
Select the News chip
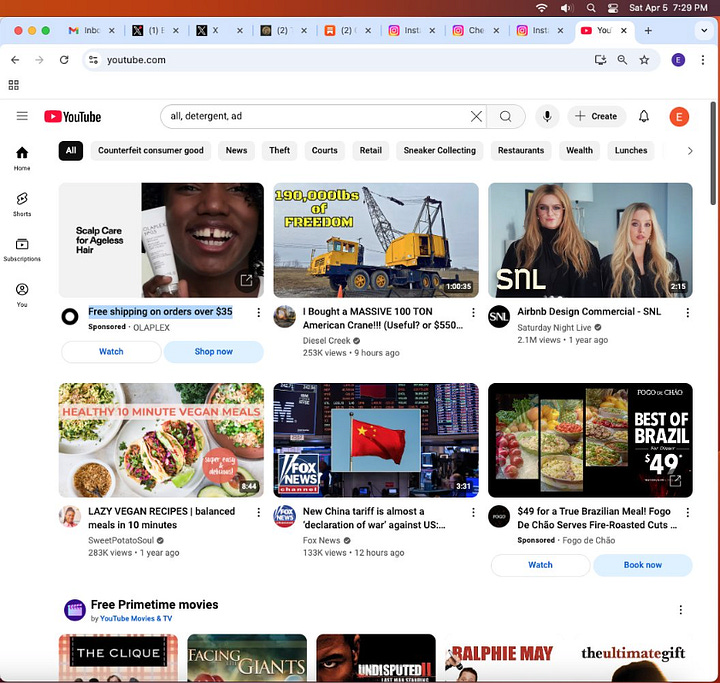coord(236,151)
